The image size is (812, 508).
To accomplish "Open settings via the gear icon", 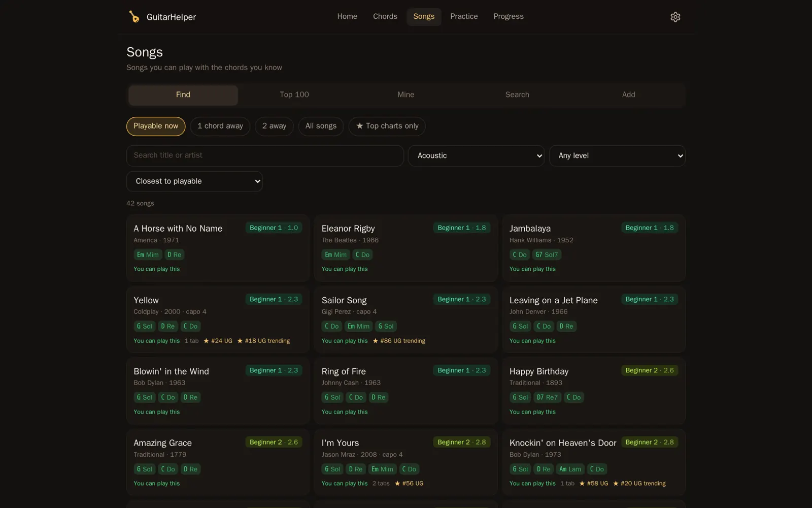I will (x=675, y=17).
